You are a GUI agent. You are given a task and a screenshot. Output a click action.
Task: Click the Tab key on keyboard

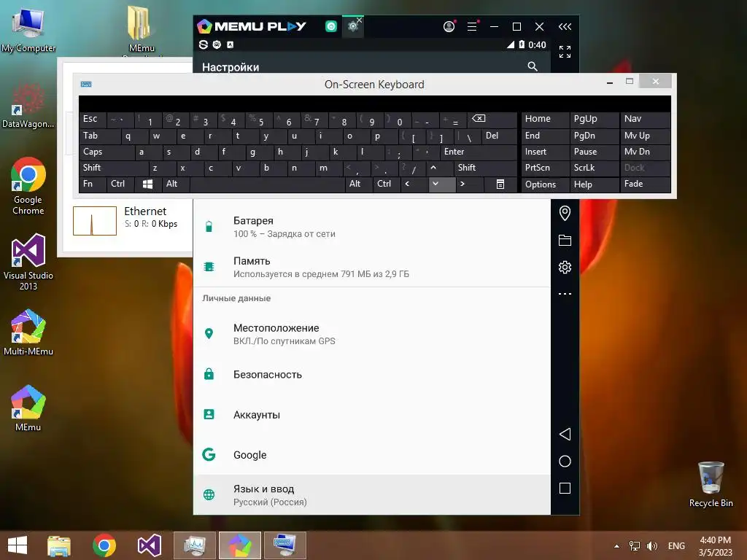click(x=99, y=136)
